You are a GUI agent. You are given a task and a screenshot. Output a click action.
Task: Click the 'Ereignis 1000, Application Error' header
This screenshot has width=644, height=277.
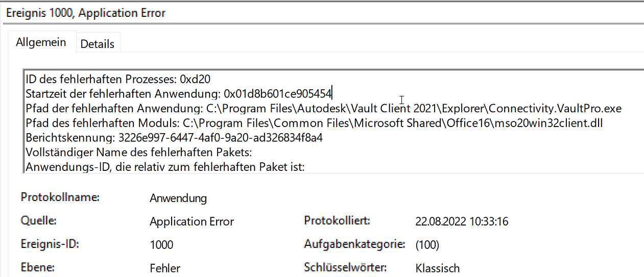coord(85,13)
